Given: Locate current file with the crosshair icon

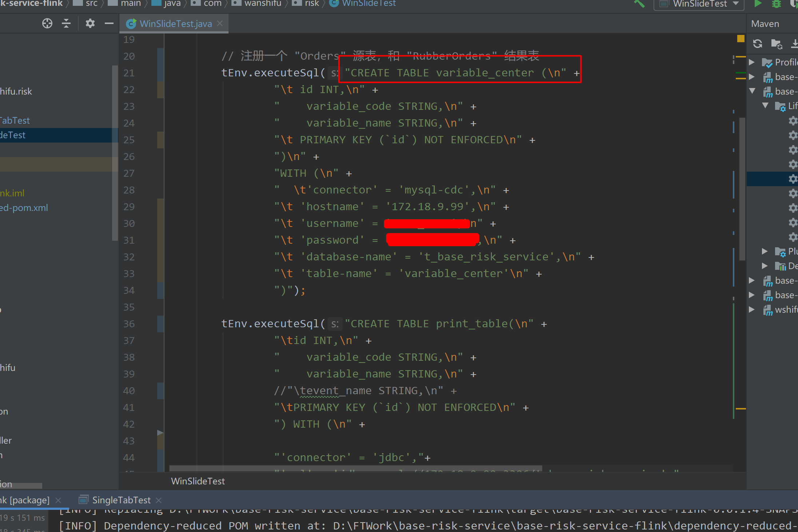Looking at the screenshot, I should pos(47,24).
